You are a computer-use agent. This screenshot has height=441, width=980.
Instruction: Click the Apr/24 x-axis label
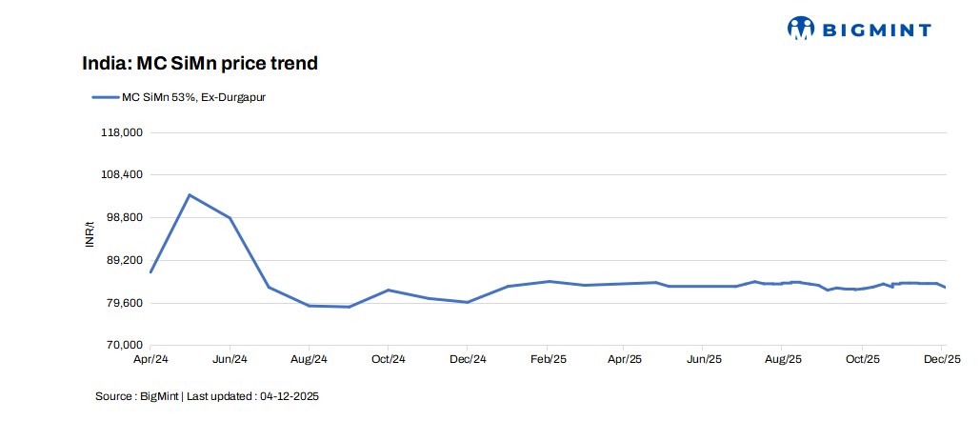pos(150,359)
